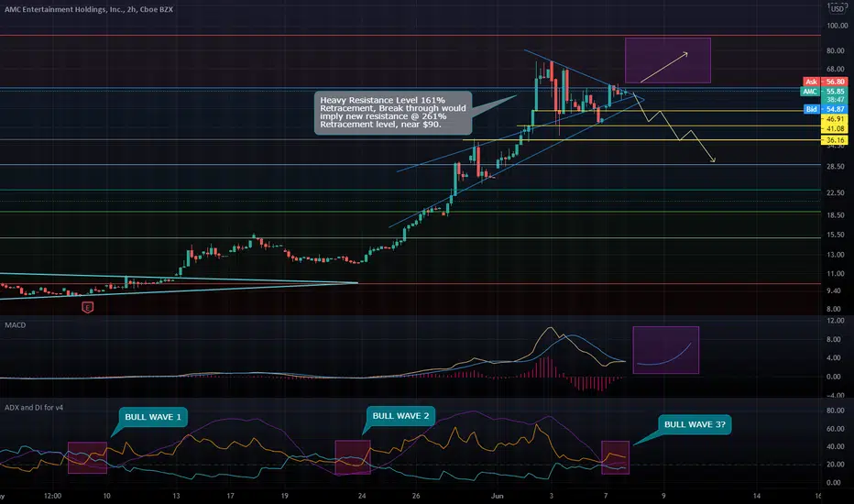Viewport: 854px width, 504px height.
Task: Click the date 3 on time axis
Action: point(552,497)
